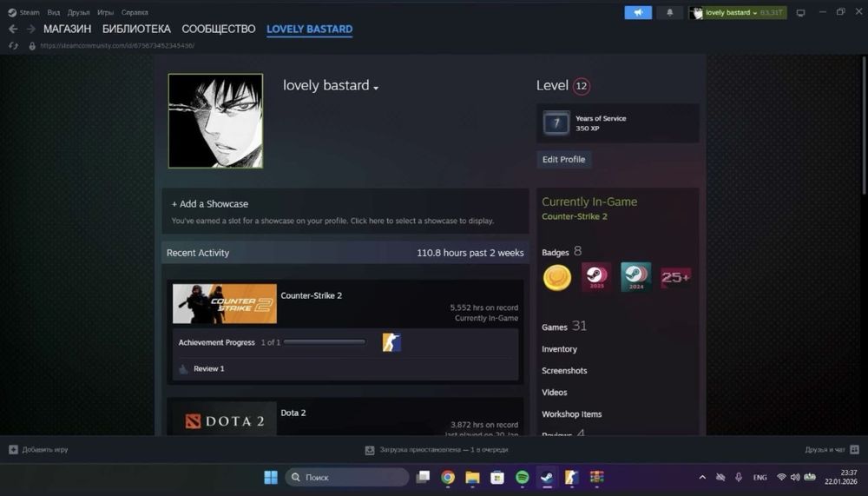Click the Steam 2025 badge
This screenshot has width=868, height=496.
tap(597, 277)
